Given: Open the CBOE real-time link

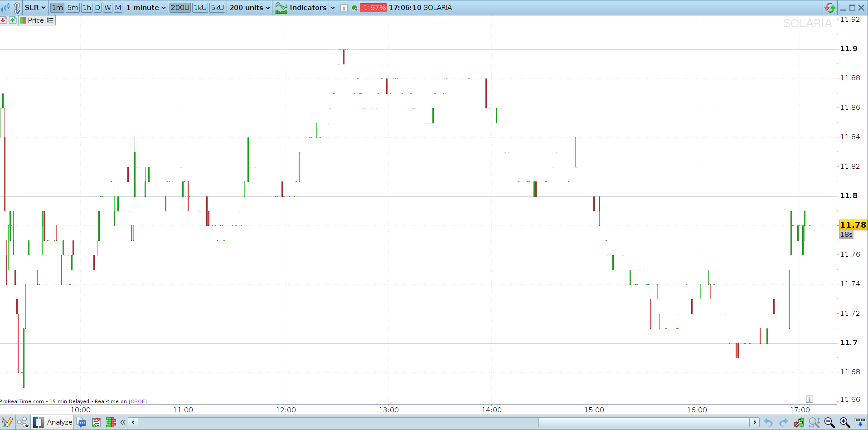Looking at the screenshot, I should point(138,401).
